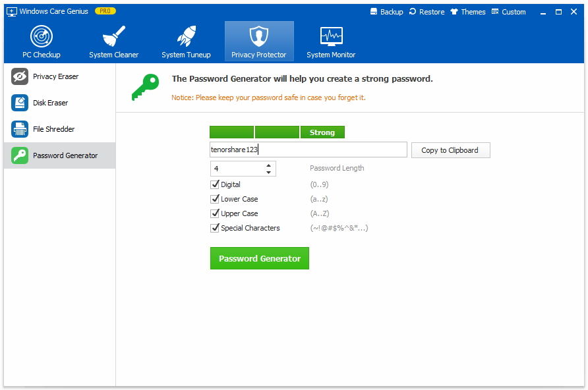Viewport: 588px width, 390px height.
Task: Uncheck the Lower Case checkbox
Action: pyautogui.click(x=214, y=199)
